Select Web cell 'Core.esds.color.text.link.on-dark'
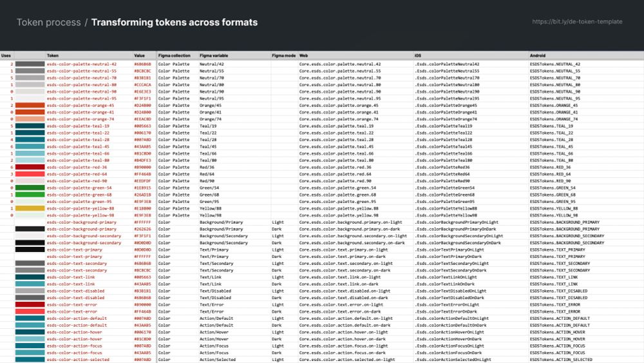 click(339, 284)
